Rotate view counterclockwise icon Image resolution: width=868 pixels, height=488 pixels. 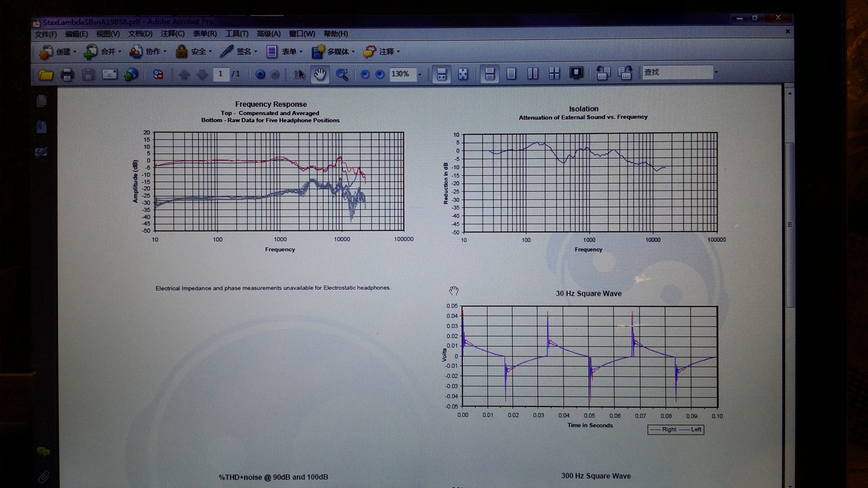(603, 73)
